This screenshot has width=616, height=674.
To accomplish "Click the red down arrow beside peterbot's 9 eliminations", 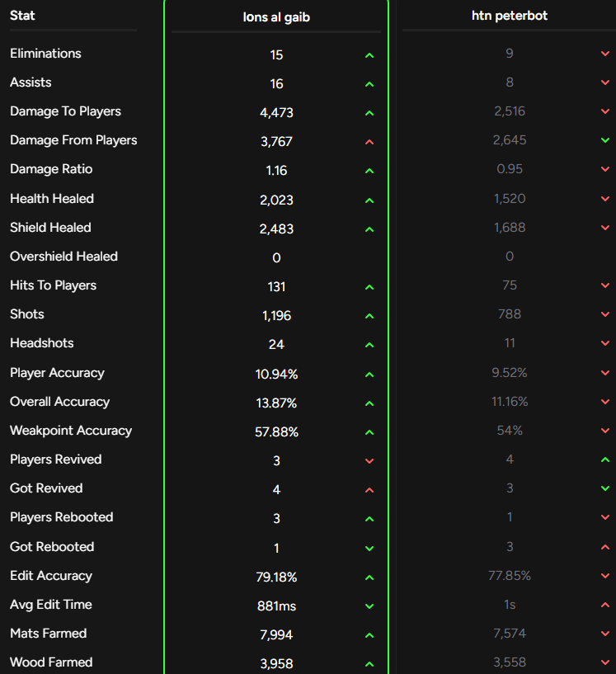I will 604,54.
